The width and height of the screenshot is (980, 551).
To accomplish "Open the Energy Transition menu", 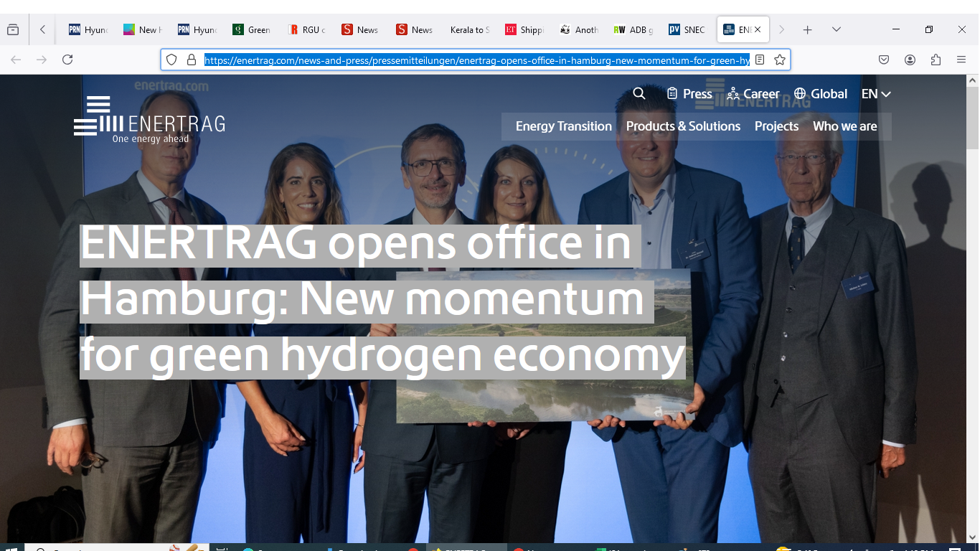I will tap(564, 126).
